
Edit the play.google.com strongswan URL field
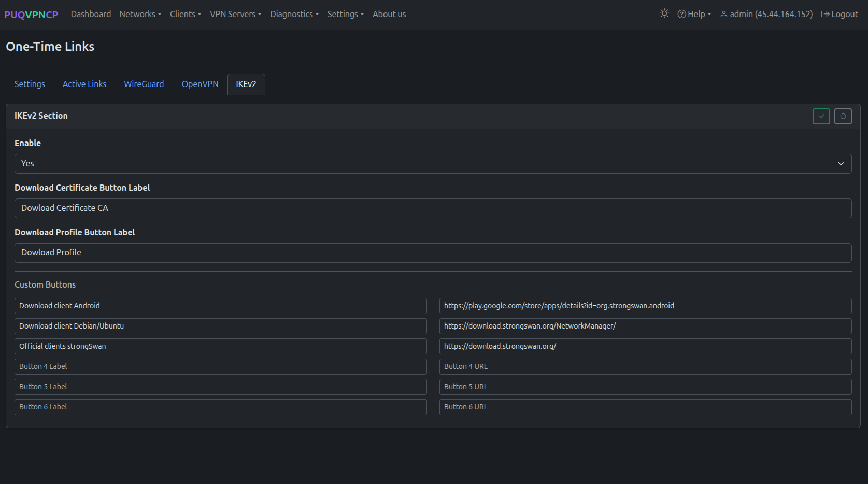tap(646, 306)
